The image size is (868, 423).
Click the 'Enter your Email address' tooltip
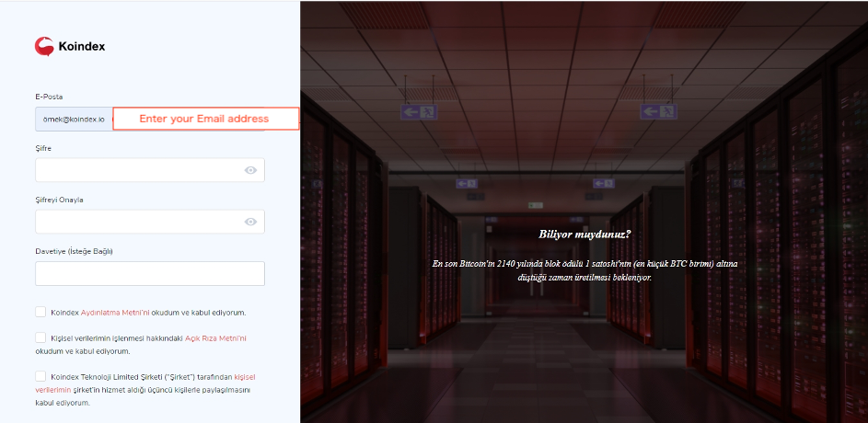[x=205, y=119]
